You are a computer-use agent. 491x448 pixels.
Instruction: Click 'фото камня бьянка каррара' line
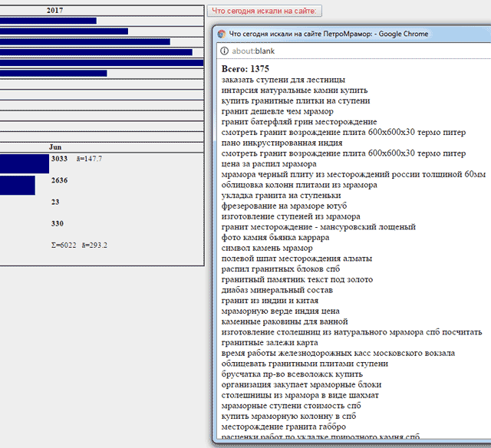(x=275, y=237)
